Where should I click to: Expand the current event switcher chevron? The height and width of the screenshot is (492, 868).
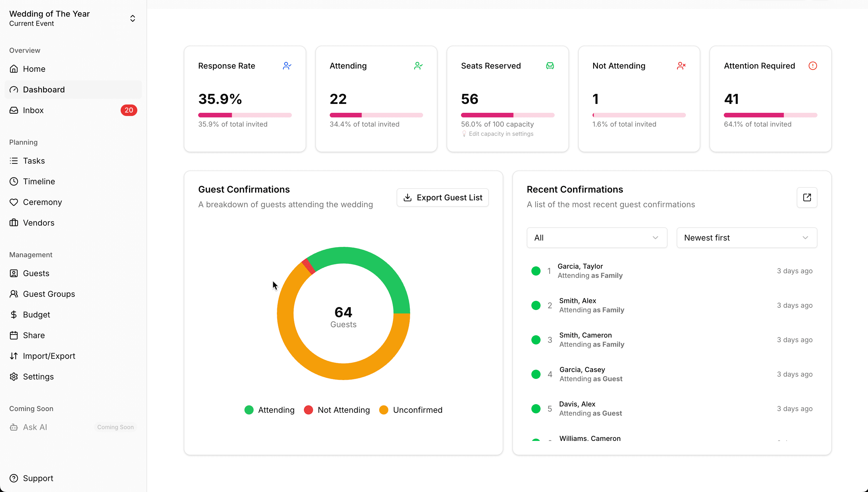132,18
